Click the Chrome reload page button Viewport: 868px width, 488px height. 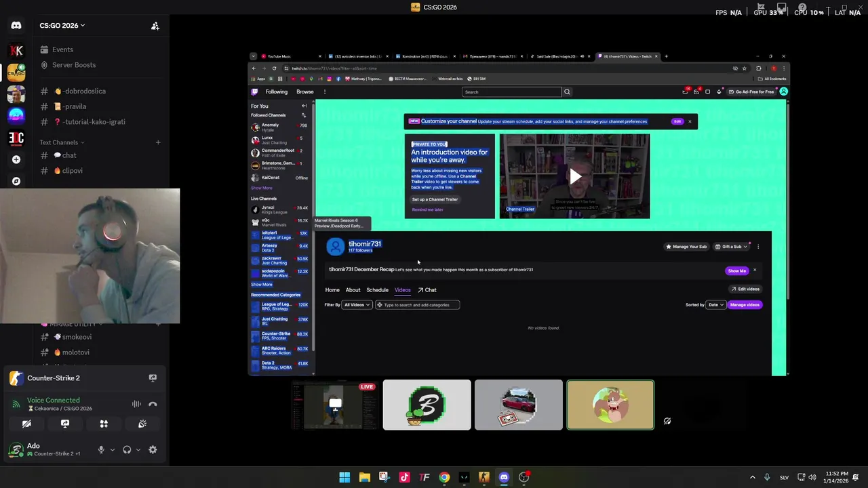pyautogui.click(x=274, y=68)
